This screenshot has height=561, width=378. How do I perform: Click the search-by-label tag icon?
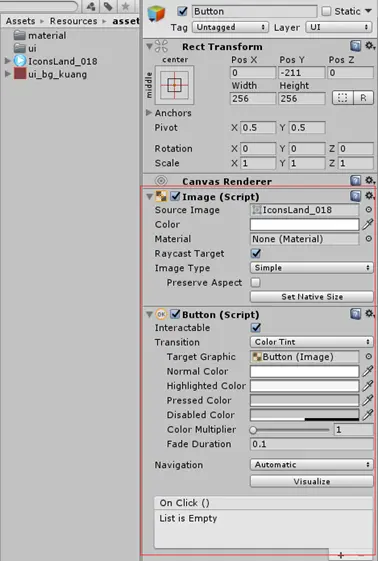[x=108, y=6]
